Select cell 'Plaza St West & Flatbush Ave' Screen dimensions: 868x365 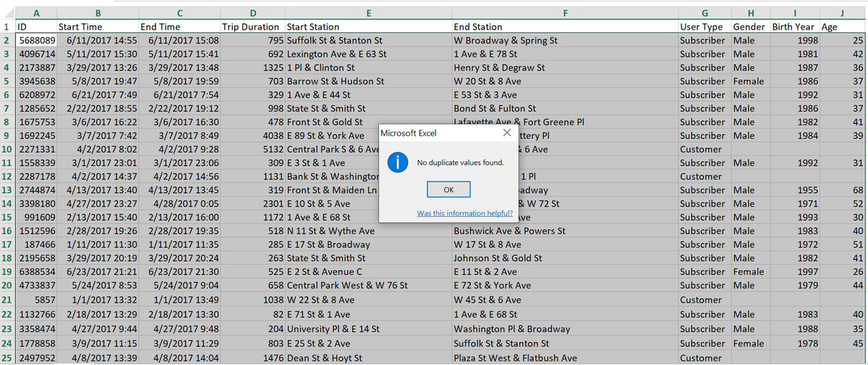565,358
